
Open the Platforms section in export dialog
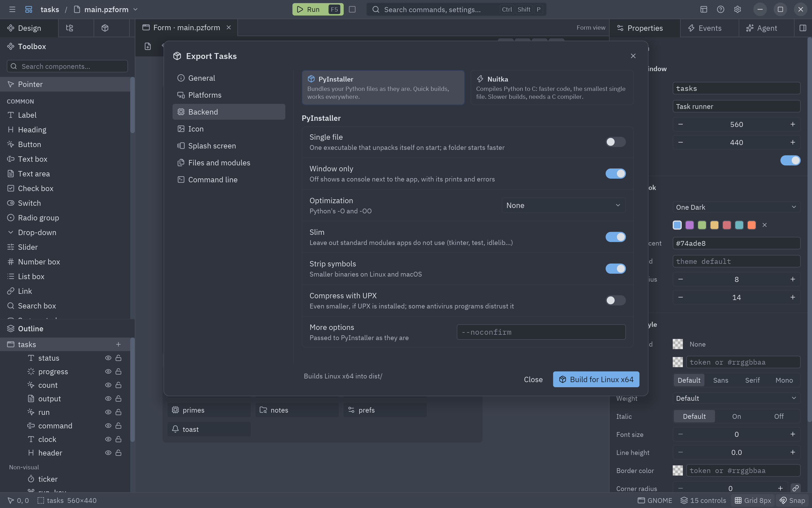tap(228, 95)
